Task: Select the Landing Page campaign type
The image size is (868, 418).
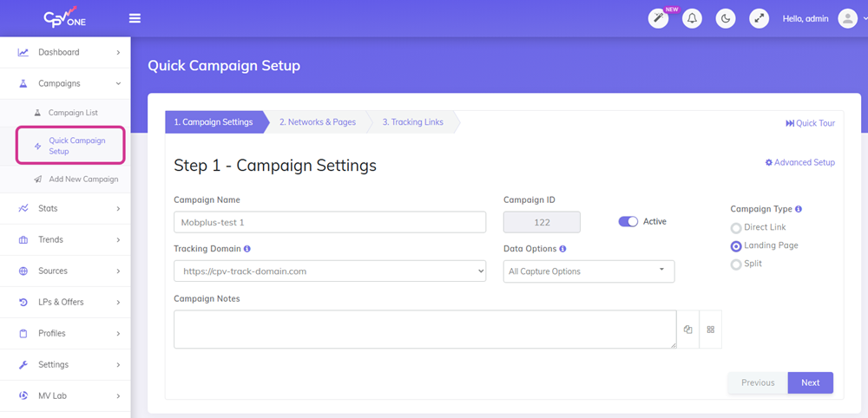Action: [x=736, y=246]
